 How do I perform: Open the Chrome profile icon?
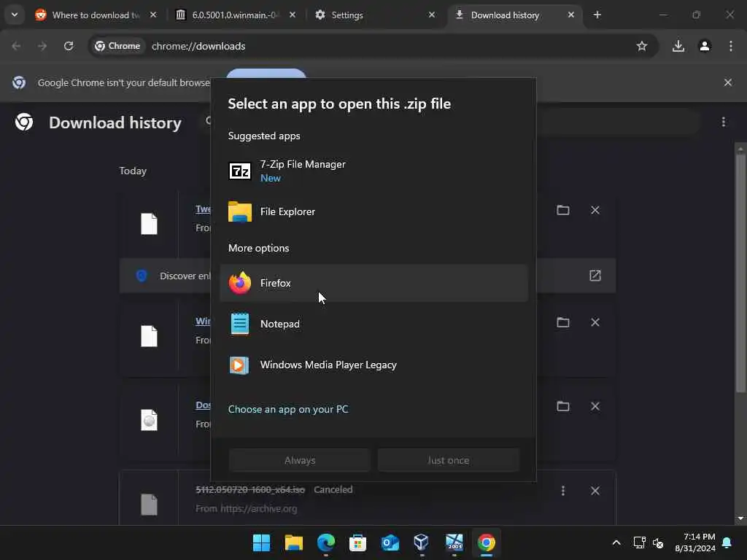(705, 46)
